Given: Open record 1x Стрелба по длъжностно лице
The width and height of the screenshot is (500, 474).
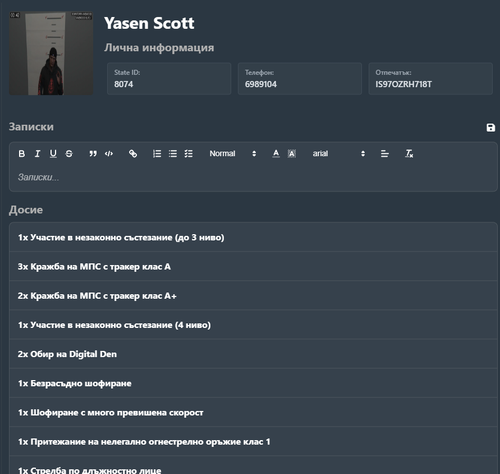Looking at the screenshot, I should [x=253, y=465].
